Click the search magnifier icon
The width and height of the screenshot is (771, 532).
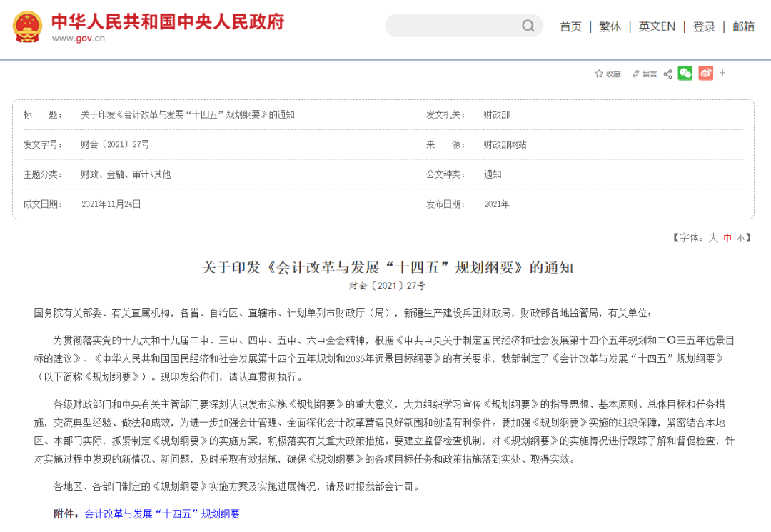pos(528,25)
